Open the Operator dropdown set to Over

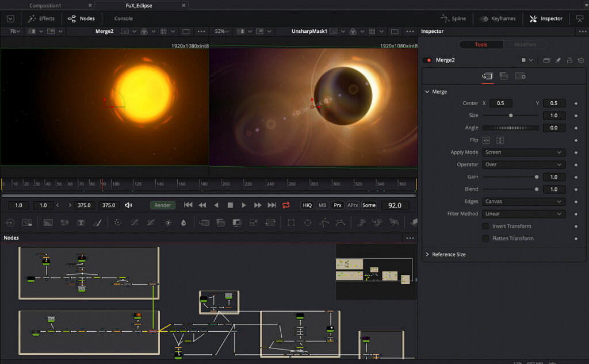[x=523, y=164]
